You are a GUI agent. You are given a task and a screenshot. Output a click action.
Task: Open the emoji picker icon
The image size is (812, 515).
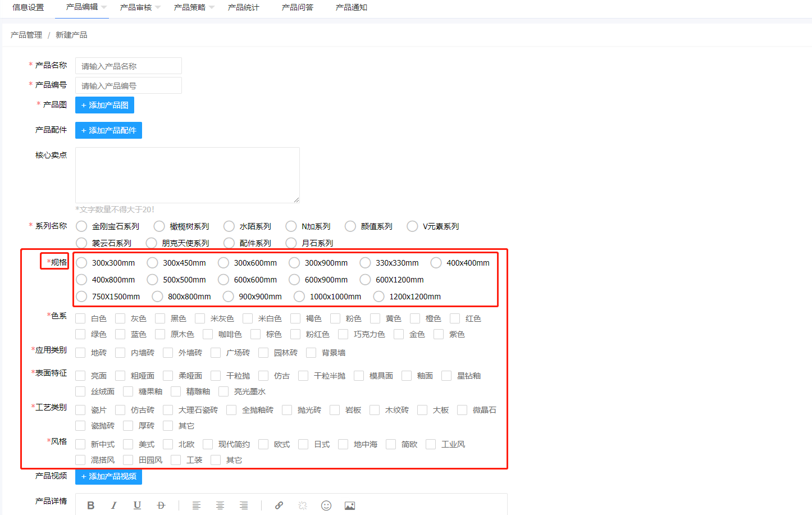click(x=326, y=505)
